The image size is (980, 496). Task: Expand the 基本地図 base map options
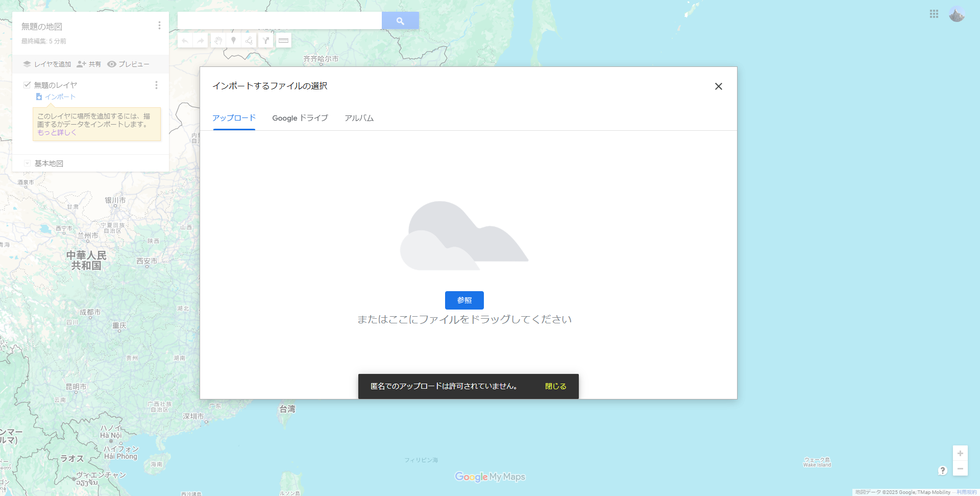pyautogui.click(x=28, y=163)
